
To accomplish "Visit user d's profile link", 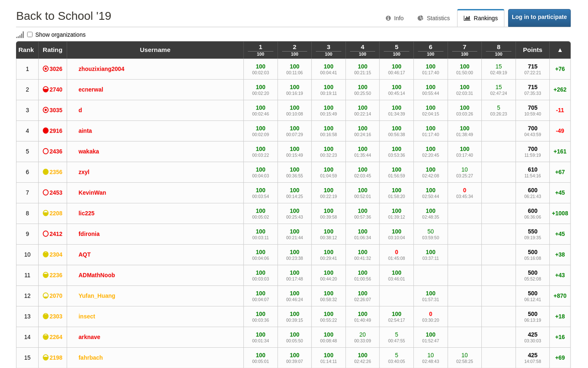I will click(80, 110).
